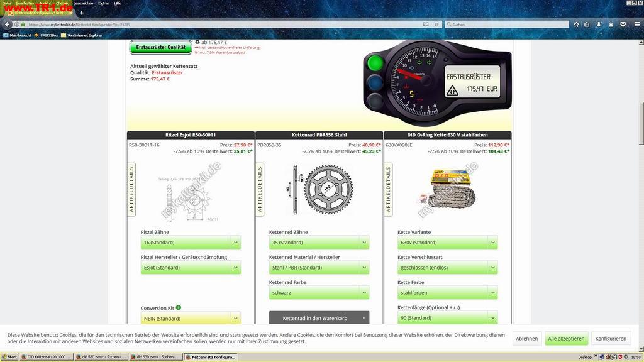Screen dimensions: 644x362
Task: Expand Kettenrad Farbe dropdown schwarz
Action: [319, 293]
